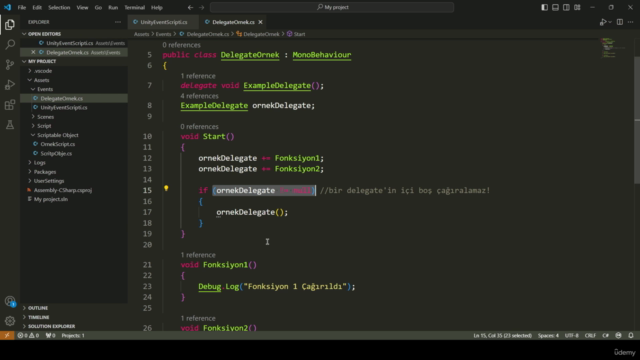
Task: Change encoding via UTF-8 status item
Action: (x=571, y=336)
